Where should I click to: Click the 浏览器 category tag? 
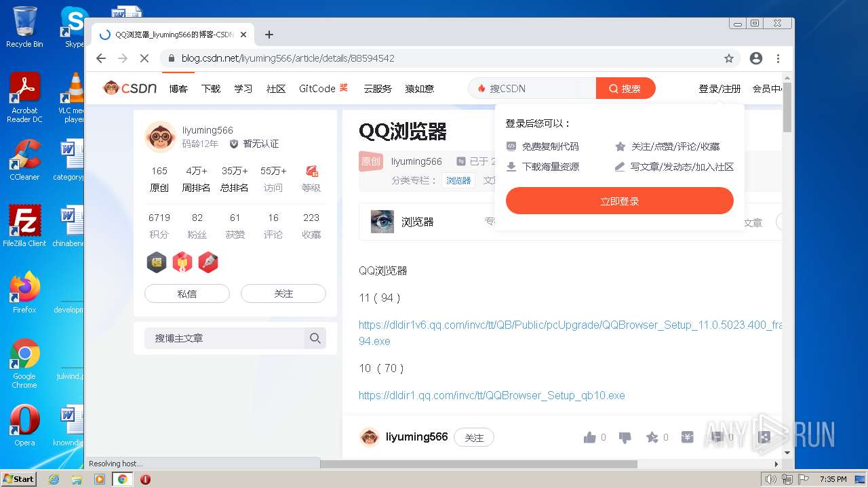(458, 180)
